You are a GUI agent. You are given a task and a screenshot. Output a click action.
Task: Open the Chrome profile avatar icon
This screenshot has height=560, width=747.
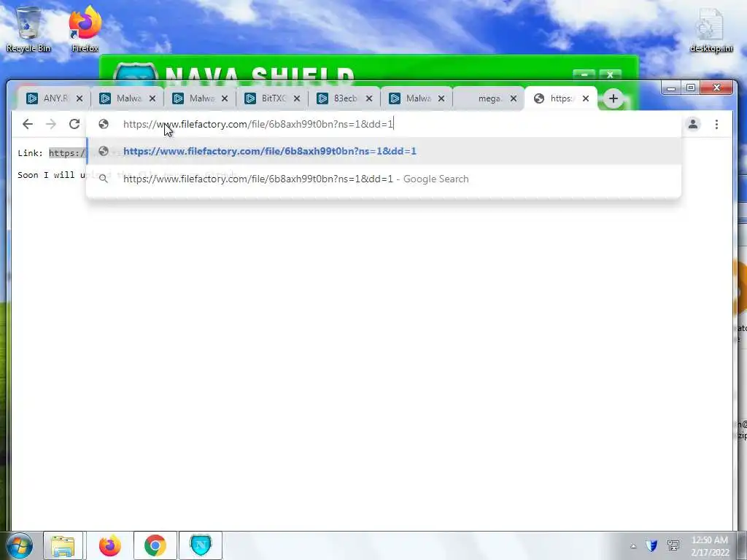693,124
